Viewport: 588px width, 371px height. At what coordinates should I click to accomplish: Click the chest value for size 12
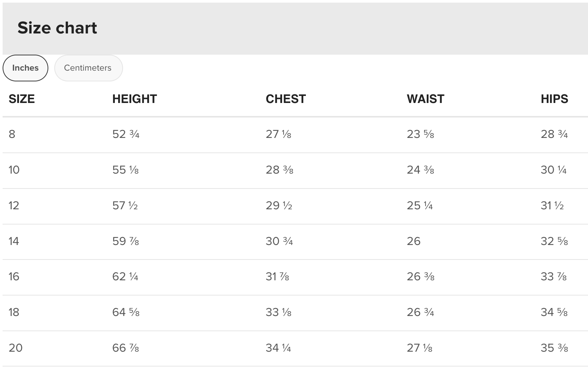pyautogui.click(x=279, y=206)
